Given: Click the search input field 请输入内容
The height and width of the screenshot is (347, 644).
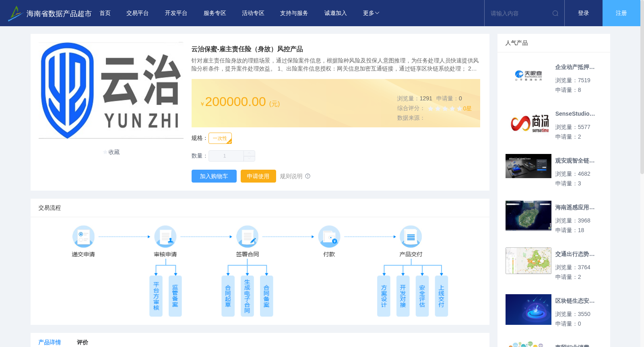Looking at the screenshot, I should (x=519, y=13).
